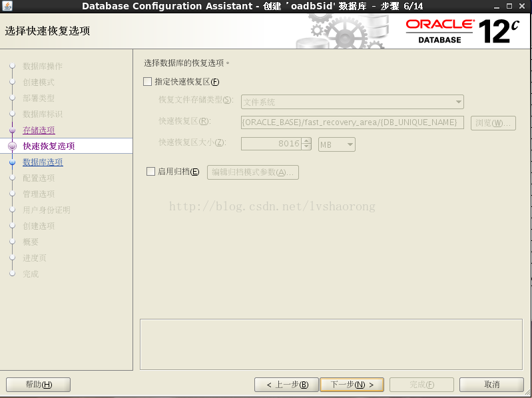
Task: Click the 浏览 browse button
Action: [493, 123]
